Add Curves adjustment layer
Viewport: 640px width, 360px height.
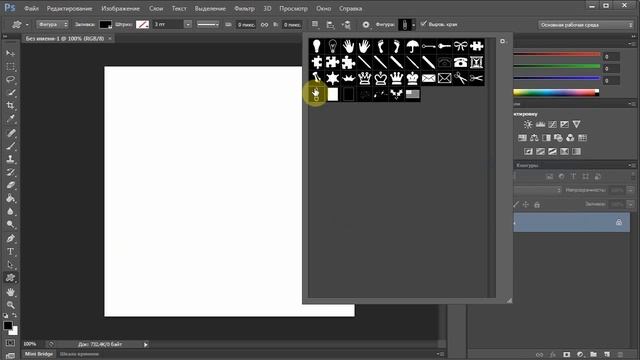pos(552,124)
